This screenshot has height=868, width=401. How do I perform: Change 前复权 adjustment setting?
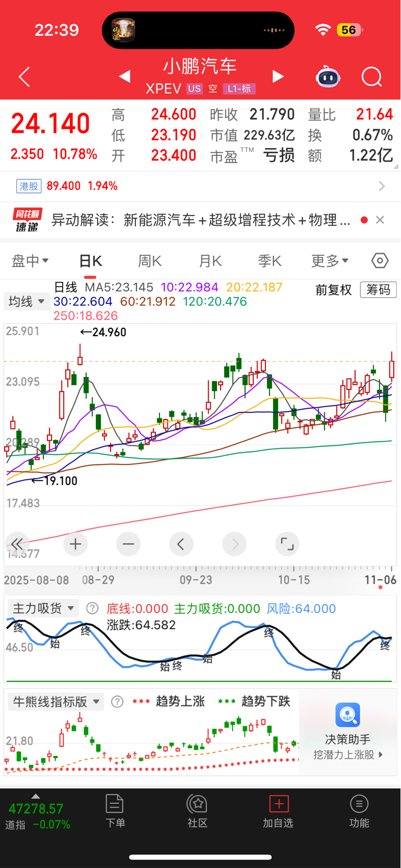334,290
